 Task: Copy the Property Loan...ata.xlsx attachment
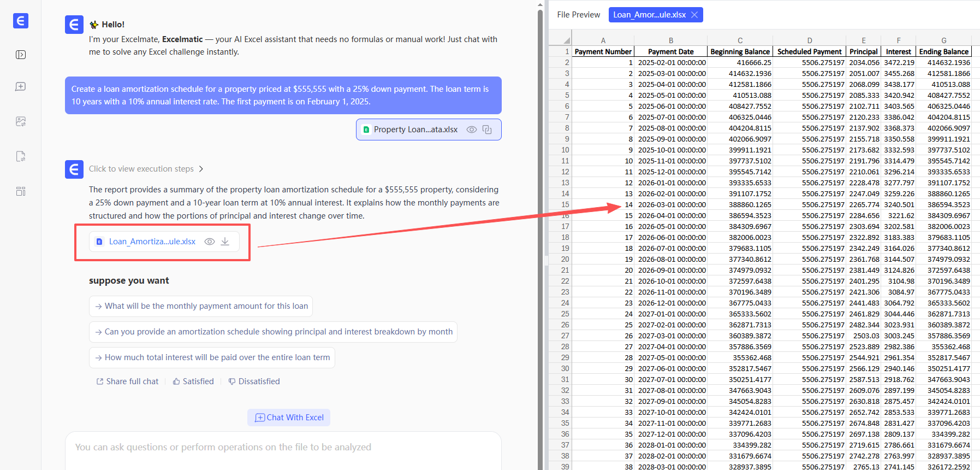(x=487, y=130)
